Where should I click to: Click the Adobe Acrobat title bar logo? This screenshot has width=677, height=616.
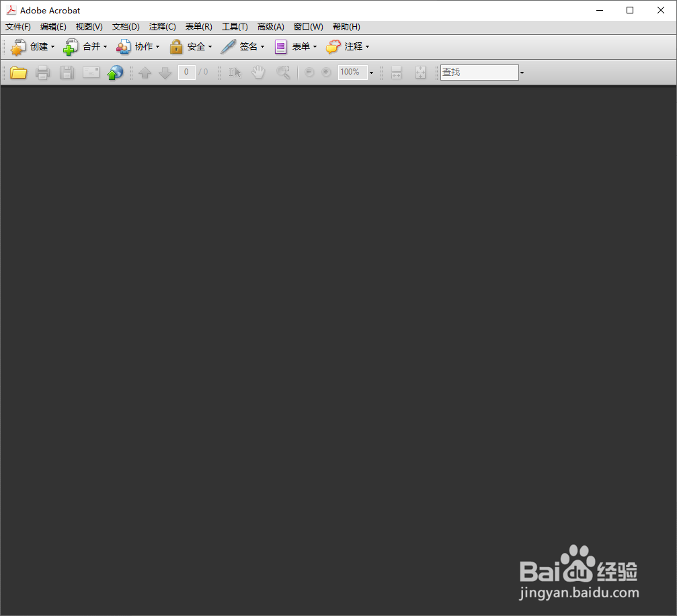point(11,10)
